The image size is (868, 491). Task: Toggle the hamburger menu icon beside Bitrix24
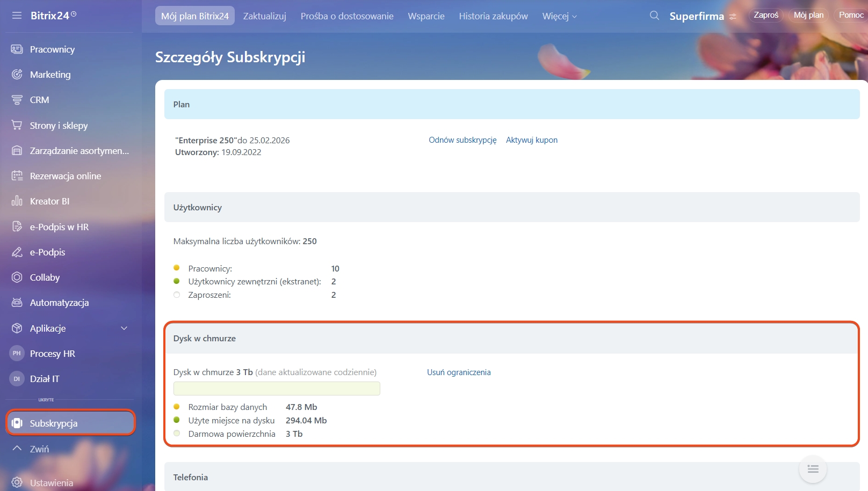point(17,16)
